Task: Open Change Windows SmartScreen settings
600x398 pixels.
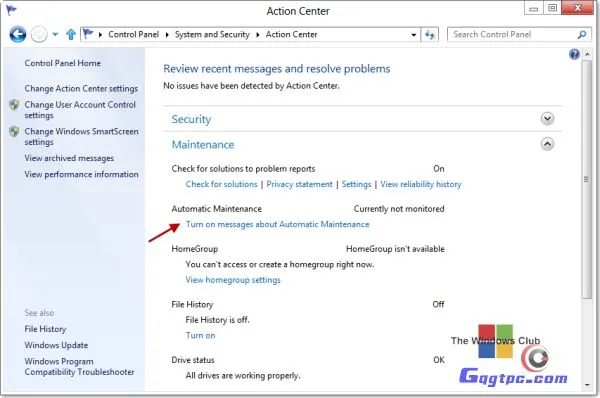Action: (x=82, y=137)
